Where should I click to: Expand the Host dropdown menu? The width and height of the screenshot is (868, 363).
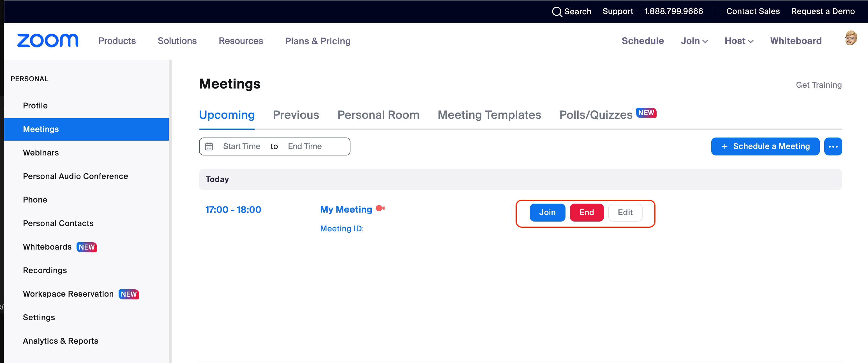[738, 41]
